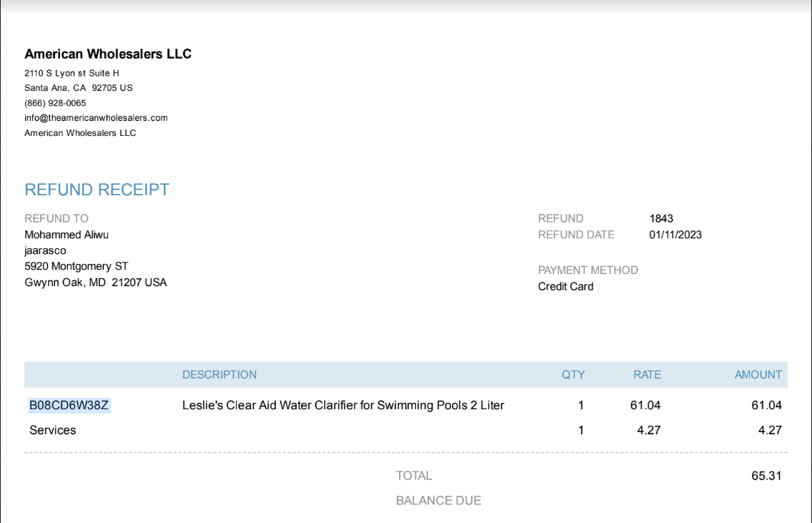Click the phone number (866) 928-0065
Viewport: 812px width, 523px height.
point(55,103)
